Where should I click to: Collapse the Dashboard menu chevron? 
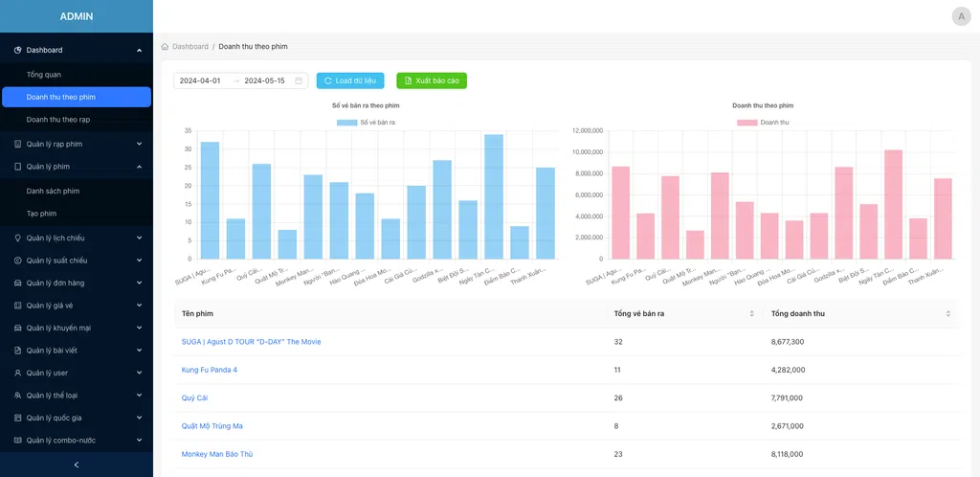tap(140, 50)
